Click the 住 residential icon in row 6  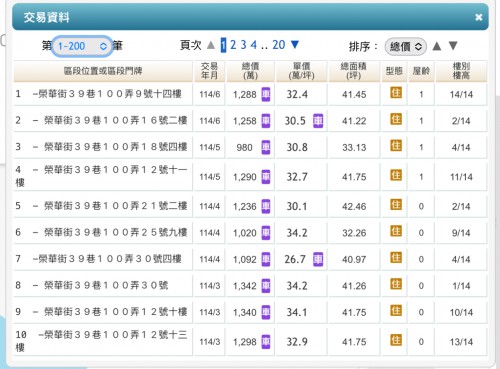coord(396,231)
